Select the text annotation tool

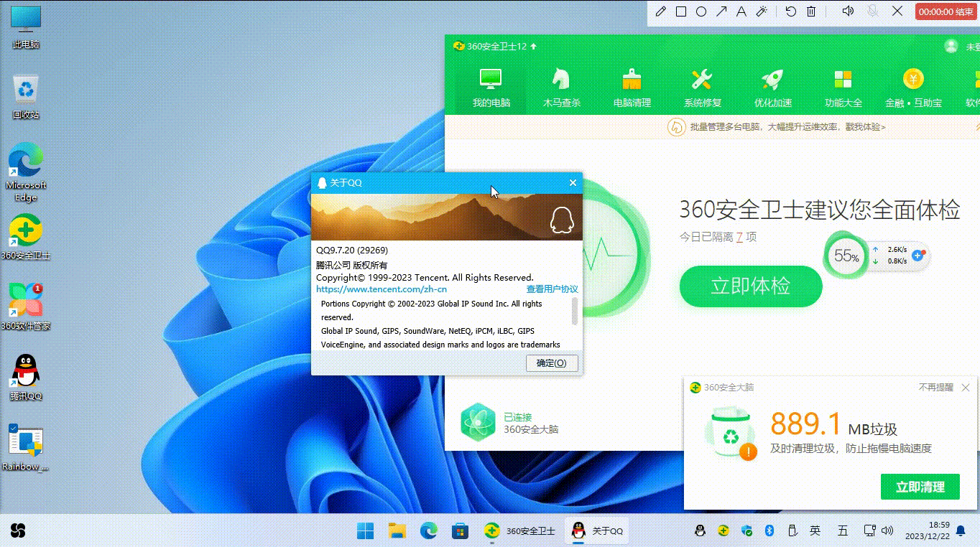tap(741, 11)
